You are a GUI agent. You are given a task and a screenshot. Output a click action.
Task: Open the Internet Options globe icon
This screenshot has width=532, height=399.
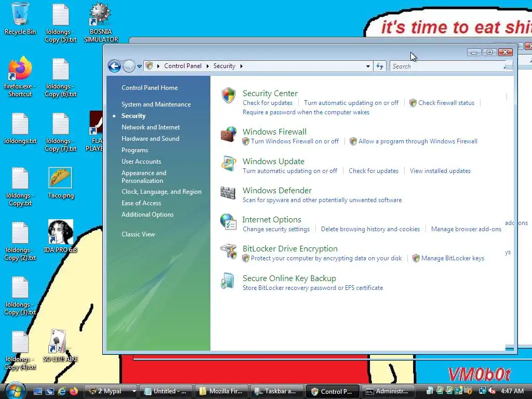tap(229, 222)
